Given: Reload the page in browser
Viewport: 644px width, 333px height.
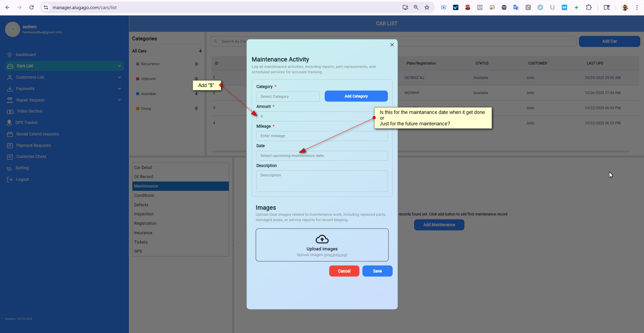Looking at the screenshot, I should pyautogui.click(x=32, y=7).
